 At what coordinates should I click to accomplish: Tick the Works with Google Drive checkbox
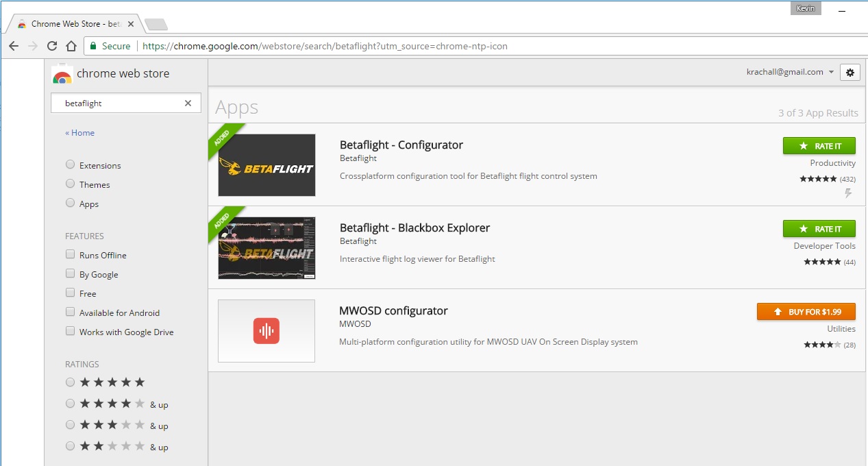click(x=70, y=331)
